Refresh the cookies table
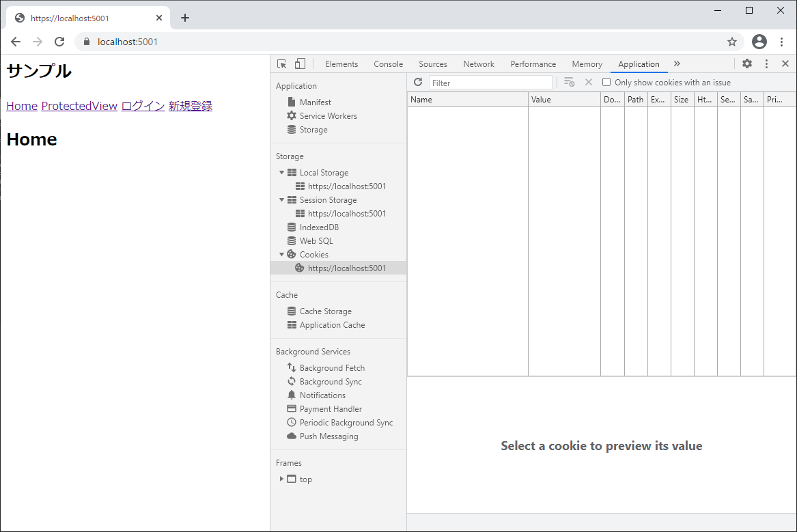Screen dimensions: 797x532 418,82
